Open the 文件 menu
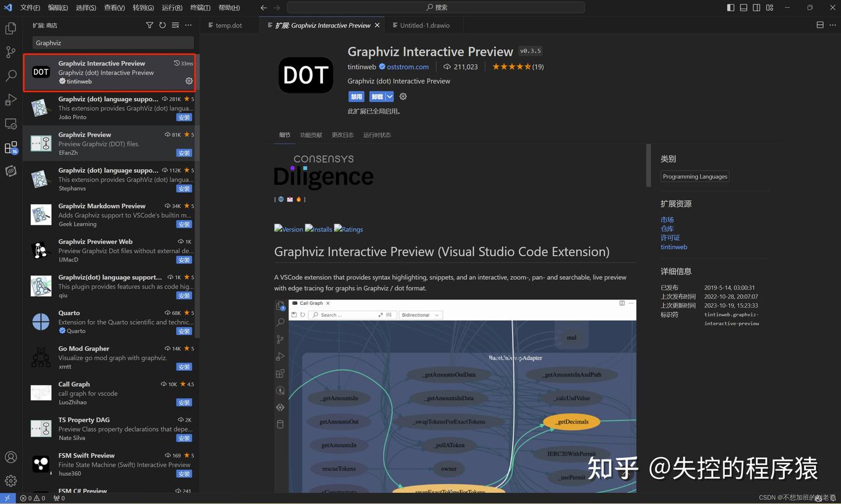Image resolution: width=841 pixels, height=504 pixels. click(29, 8)
